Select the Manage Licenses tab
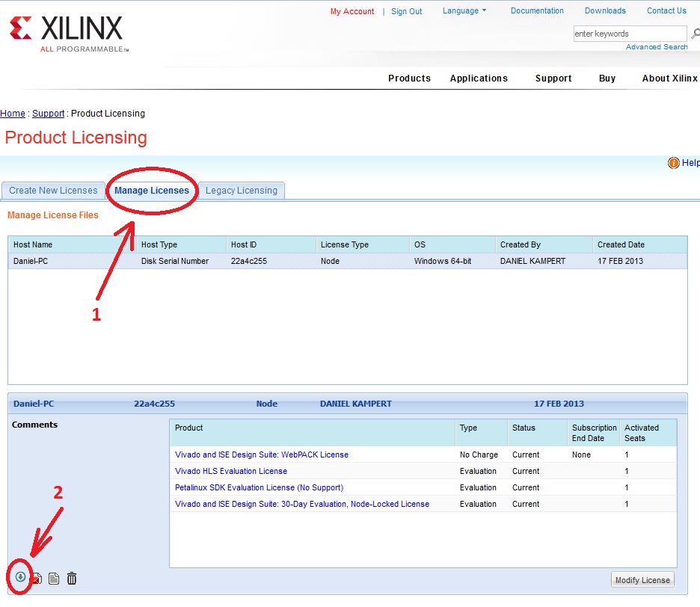 [x=152, y=191]
